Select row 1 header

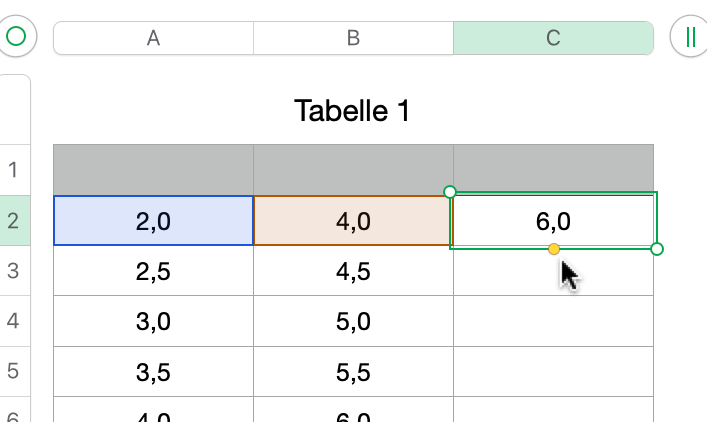point(14,169)
